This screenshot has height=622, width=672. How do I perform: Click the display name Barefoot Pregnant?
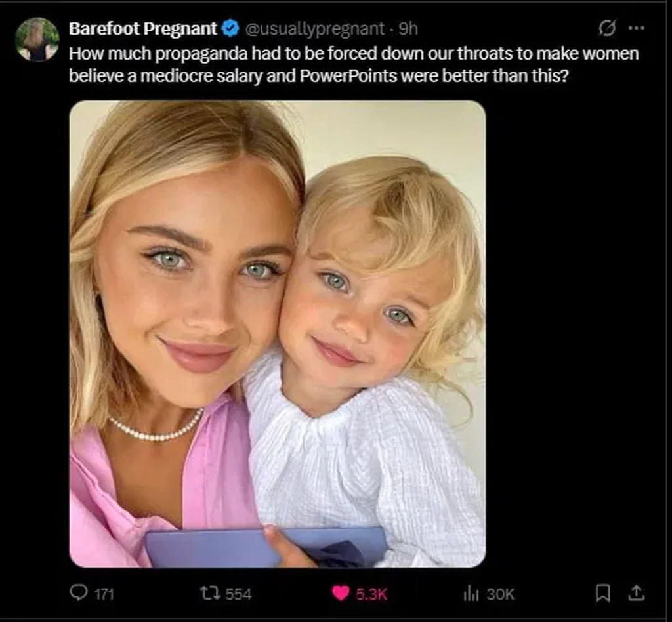[x=142, y=29]
